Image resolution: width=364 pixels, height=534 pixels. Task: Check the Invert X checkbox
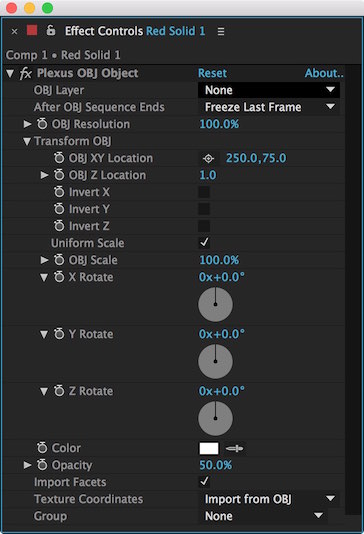point(204,192)
